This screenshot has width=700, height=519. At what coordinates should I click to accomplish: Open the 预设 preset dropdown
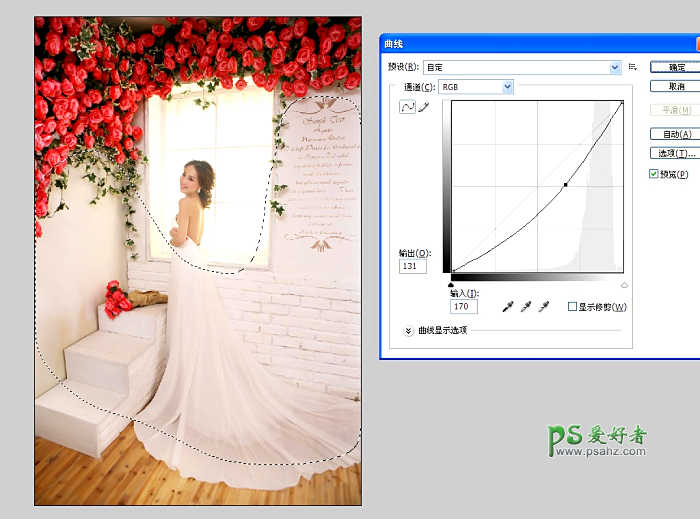coord(522,67)
